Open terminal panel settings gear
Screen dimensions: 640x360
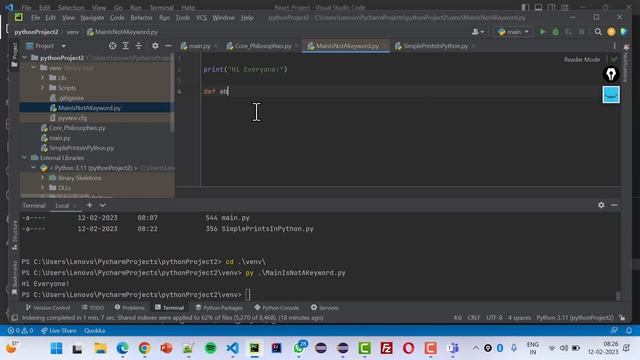pos(601,205)
